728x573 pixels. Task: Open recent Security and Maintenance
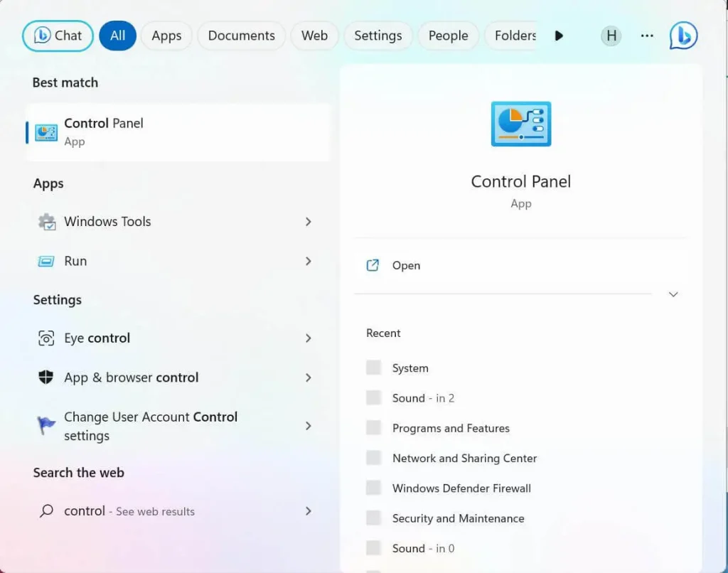tap(520, 518)
